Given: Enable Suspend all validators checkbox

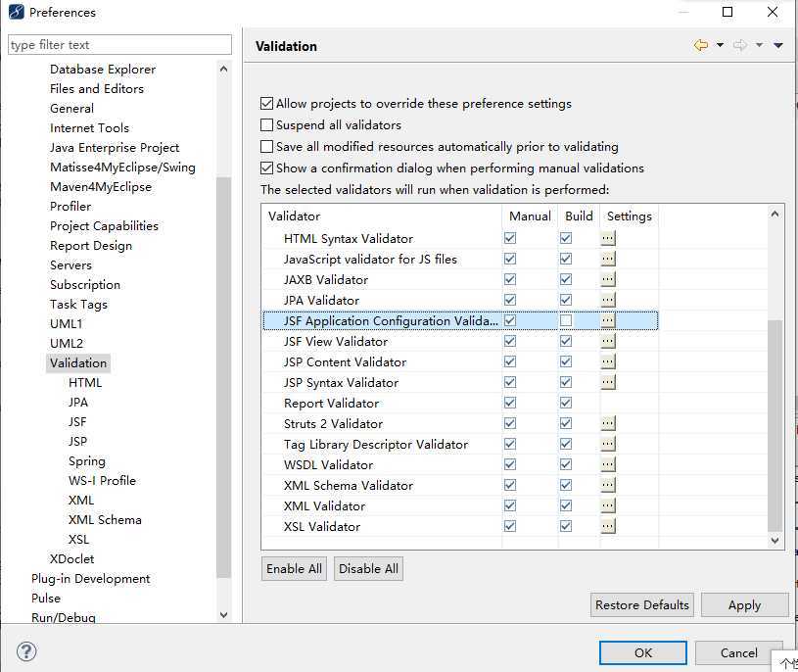Looking at the screenshot, I should click(266, 124).
